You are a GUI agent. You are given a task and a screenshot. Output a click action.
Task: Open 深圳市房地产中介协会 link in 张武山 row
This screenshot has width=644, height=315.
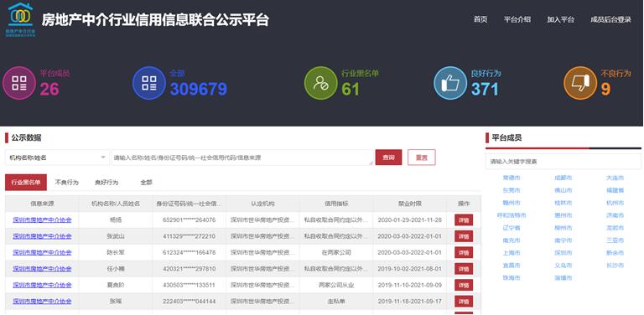click(42, 236)
